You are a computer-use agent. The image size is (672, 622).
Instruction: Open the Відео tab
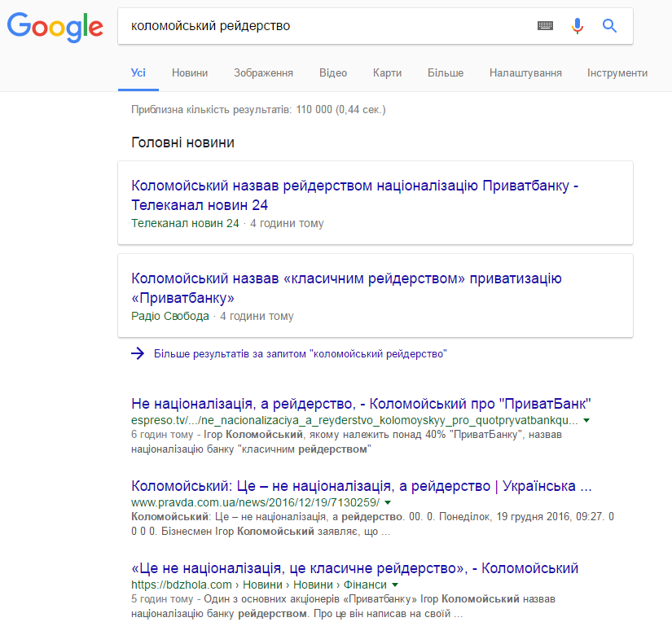(333, 72)
